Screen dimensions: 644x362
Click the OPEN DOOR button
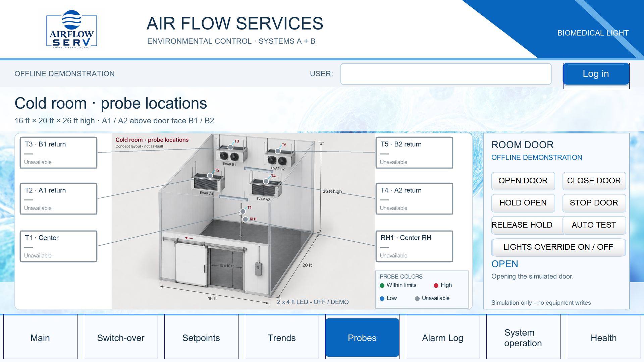[x=523, y=181]
